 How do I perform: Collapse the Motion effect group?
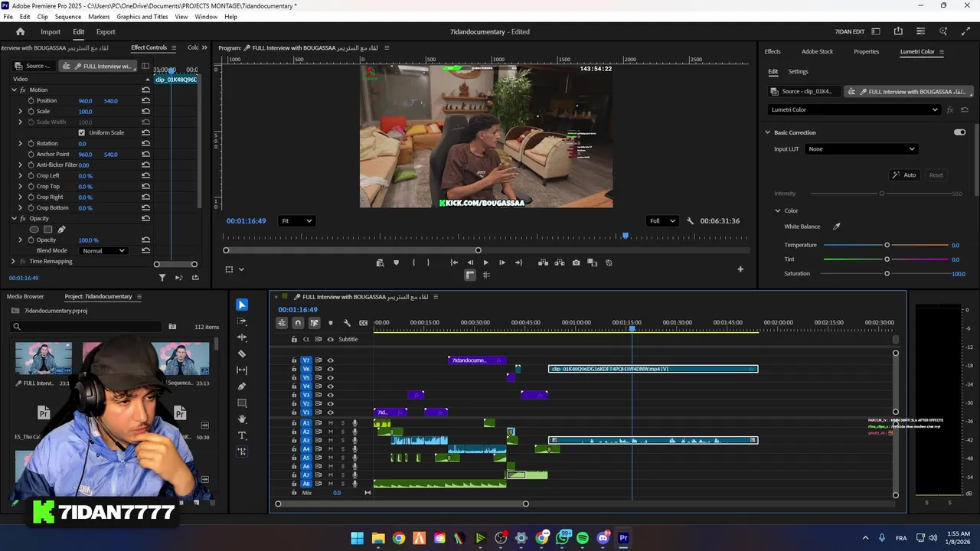point(13,90)
